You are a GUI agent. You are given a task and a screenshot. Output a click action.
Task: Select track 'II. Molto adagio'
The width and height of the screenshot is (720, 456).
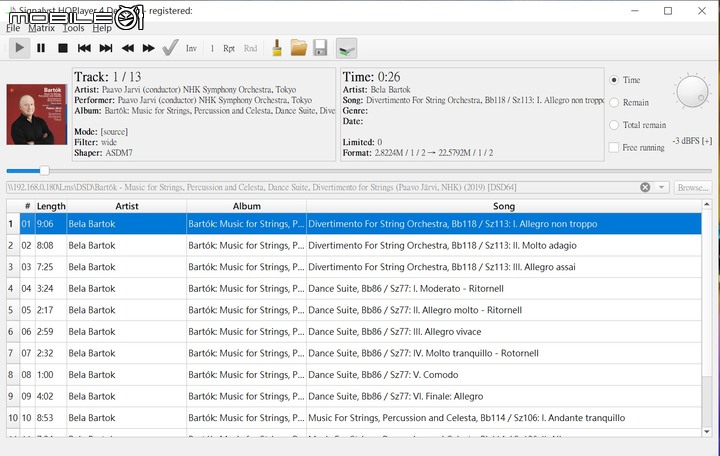(354, 246)
